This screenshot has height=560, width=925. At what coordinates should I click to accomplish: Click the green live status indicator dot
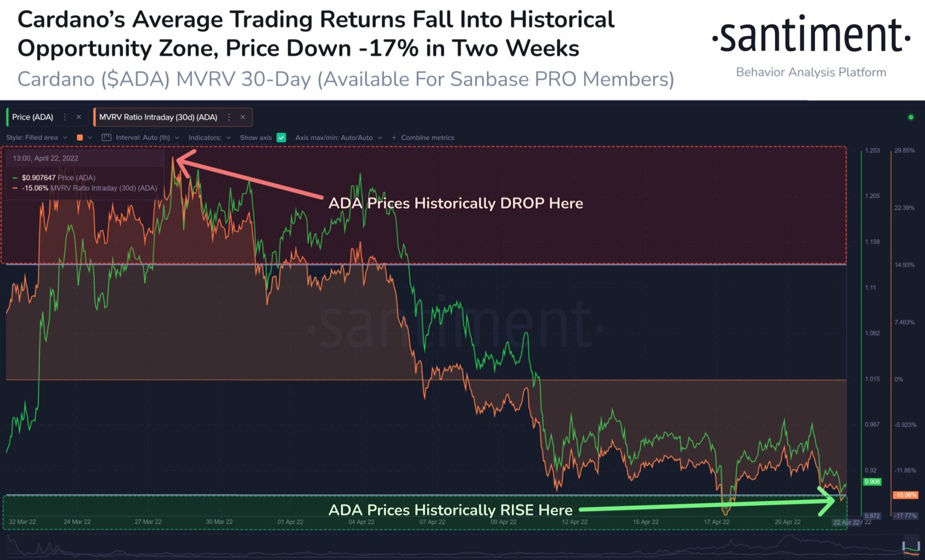click(x=911, y=117)
